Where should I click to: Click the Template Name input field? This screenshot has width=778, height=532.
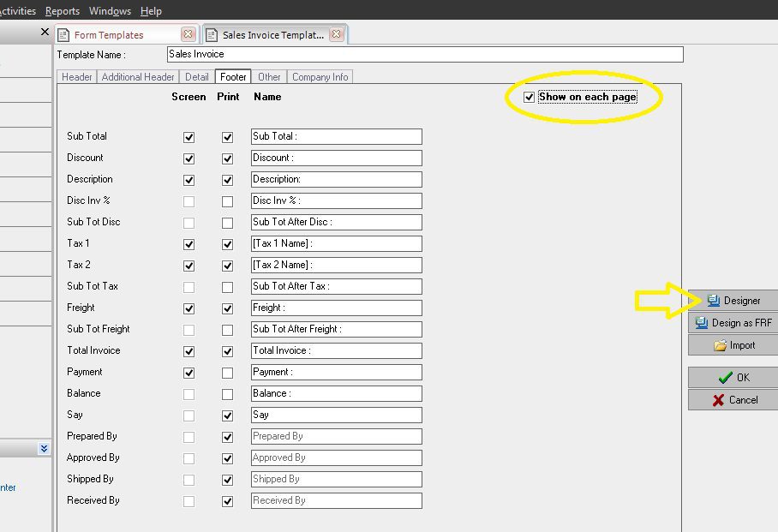425,55
